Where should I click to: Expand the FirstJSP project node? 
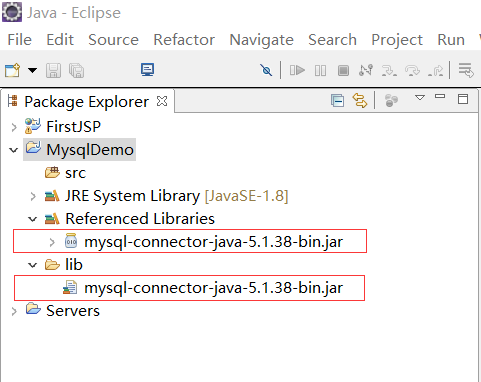14,127
